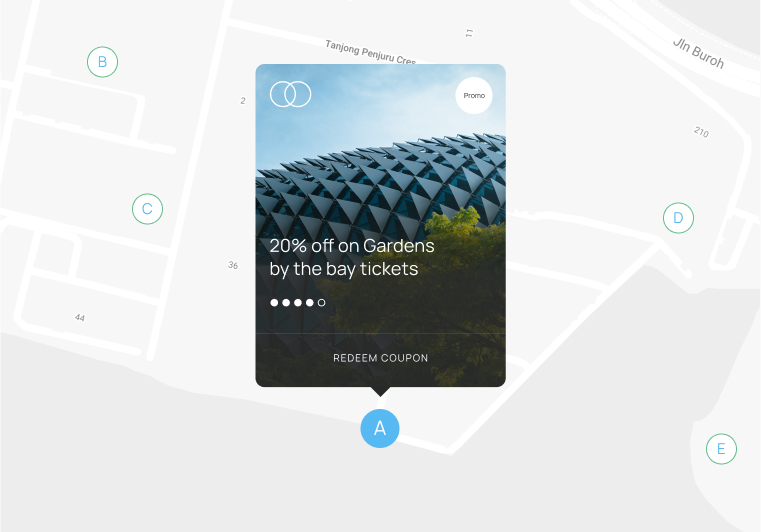Screen dimensions: 761x532
Task: Click building number 36 on the map
Action: 233,265
